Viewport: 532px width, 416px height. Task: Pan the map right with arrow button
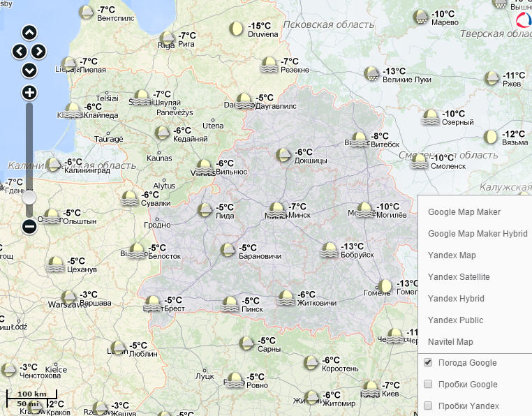pos(39,51)
